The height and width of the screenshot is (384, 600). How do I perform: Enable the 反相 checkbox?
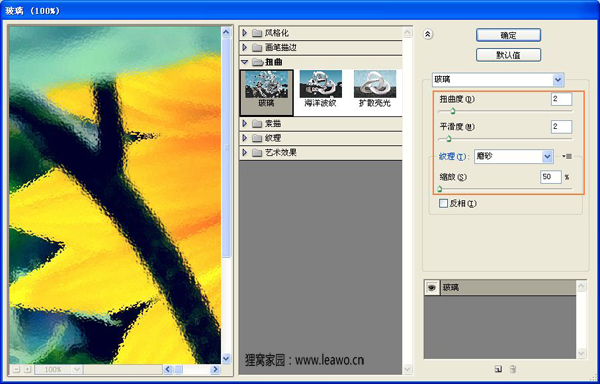(x=443, y=203)
